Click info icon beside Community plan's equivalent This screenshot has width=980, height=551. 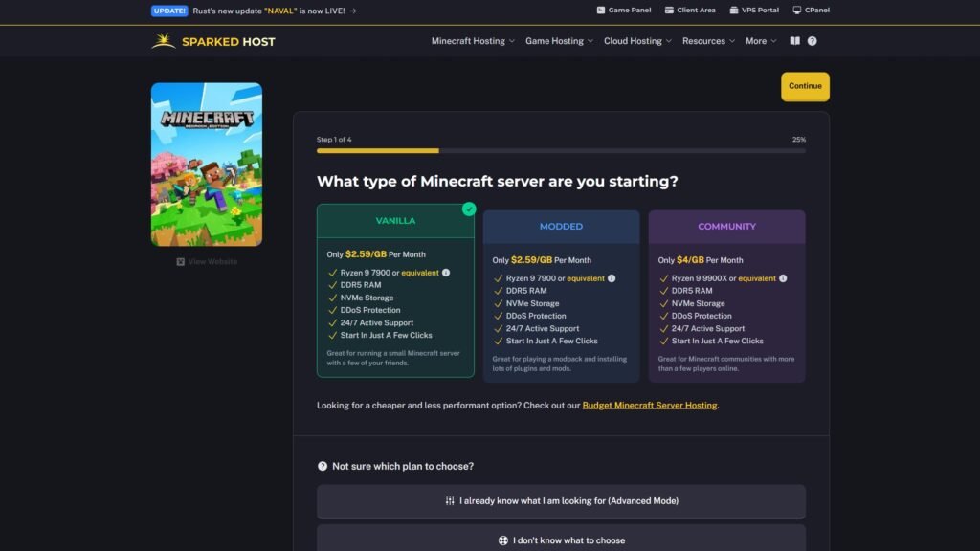tap(783, 278)
